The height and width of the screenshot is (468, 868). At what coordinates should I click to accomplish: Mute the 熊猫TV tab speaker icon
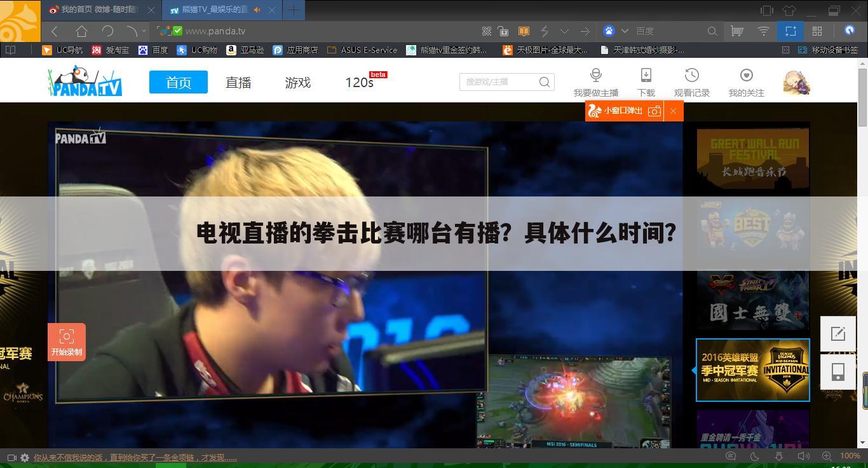257,10
